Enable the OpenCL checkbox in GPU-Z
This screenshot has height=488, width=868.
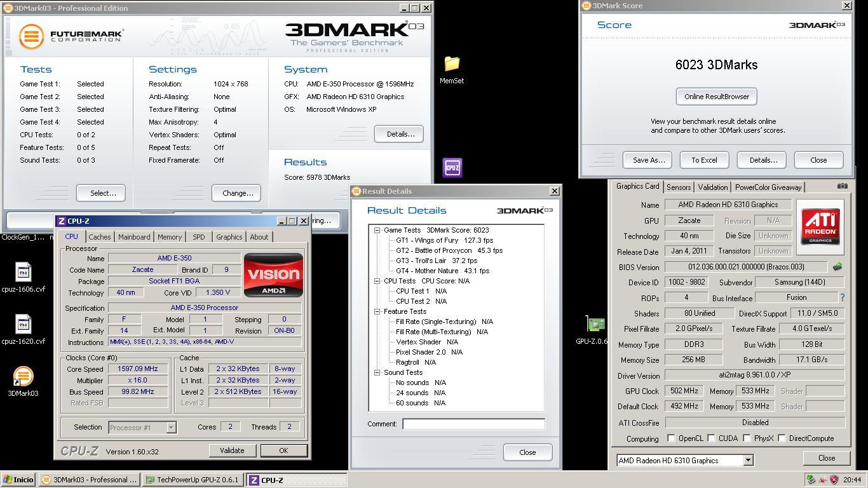pos(671,438)
